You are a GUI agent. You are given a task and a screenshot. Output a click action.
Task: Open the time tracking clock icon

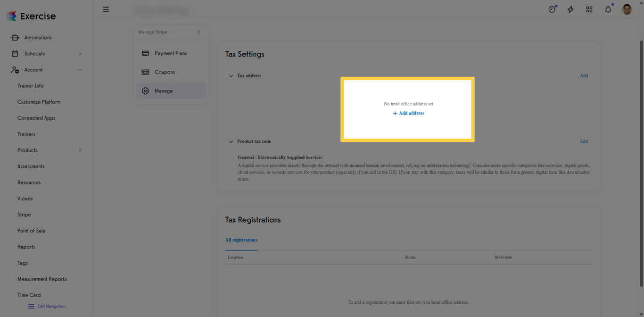pos(552,9)
